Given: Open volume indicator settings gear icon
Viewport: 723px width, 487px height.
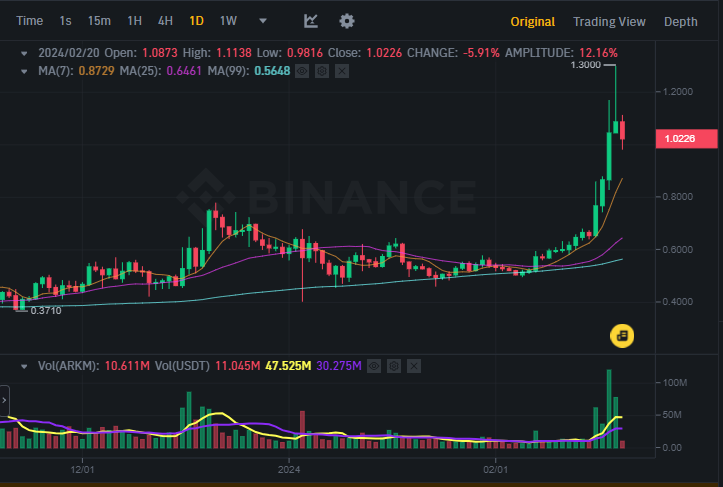Looking at the screenshot, I should pos(394,366).
